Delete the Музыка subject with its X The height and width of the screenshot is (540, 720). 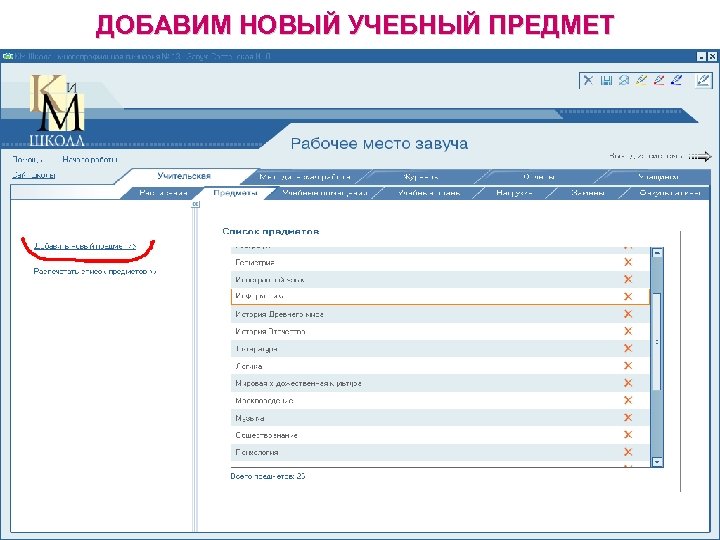click(628, 418)
